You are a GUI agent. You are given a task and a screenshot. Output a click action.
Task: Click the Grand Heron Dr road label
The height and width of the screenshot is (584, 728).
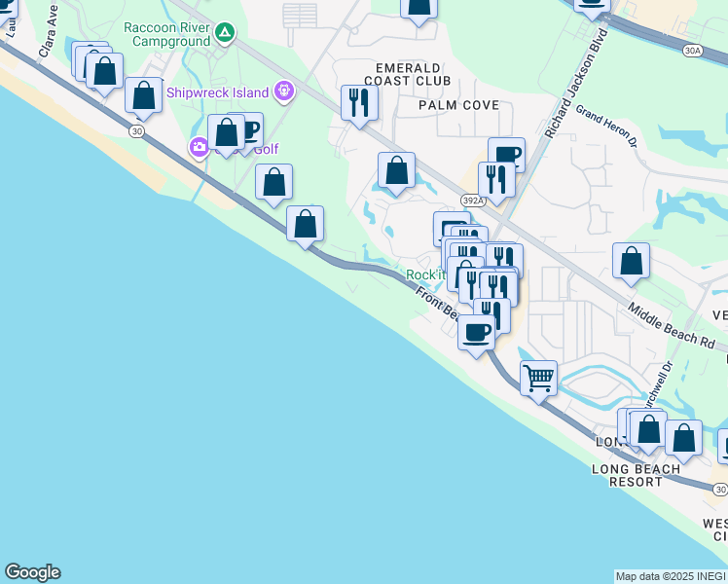coord(606,127)
